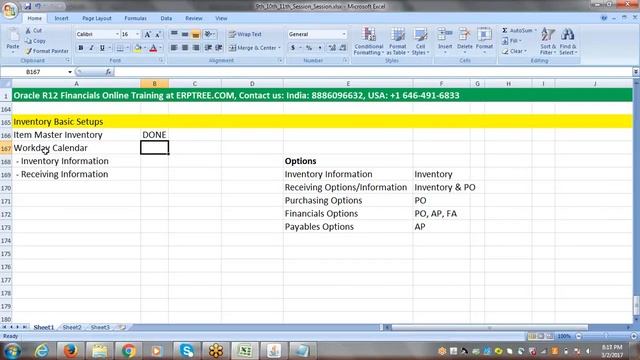Open the Calibri font name dropdown
This screenshot has height=360, width=640.
pos(117,35)
